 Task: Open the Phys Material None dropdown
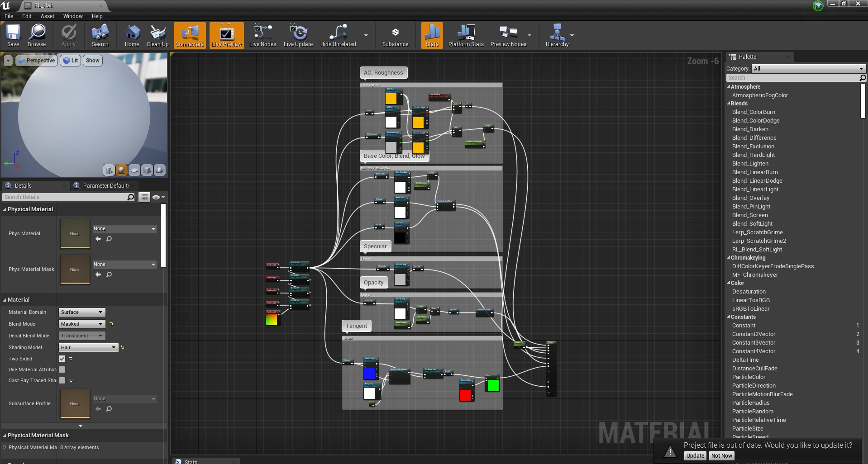tap(124, 229)
